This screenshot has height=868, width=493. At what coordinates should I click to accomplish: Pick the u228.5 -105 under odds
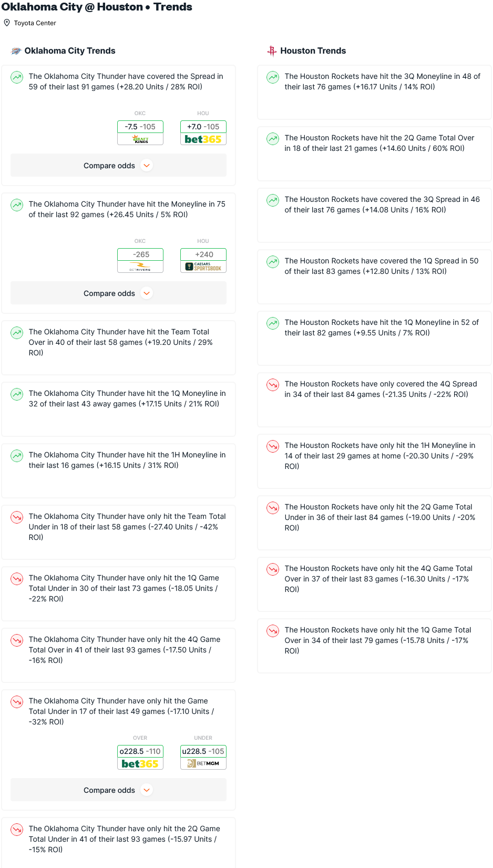[203, 751]
